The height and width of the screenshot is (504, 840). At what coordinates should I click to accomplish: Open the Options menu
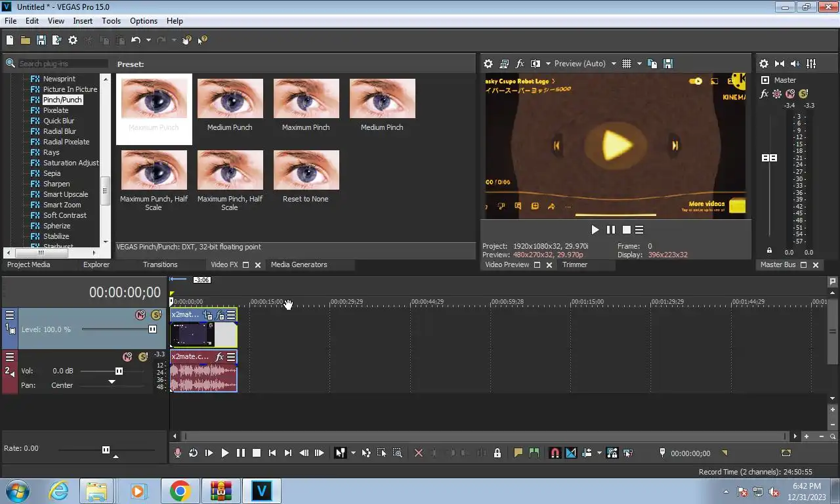point(144,20)
